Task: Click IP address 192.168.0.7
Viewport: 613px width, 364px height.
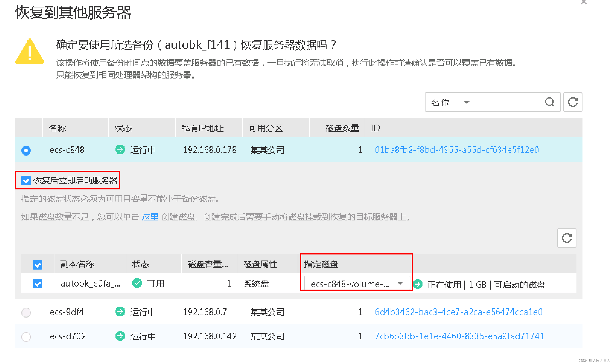Action: [205, 312]
